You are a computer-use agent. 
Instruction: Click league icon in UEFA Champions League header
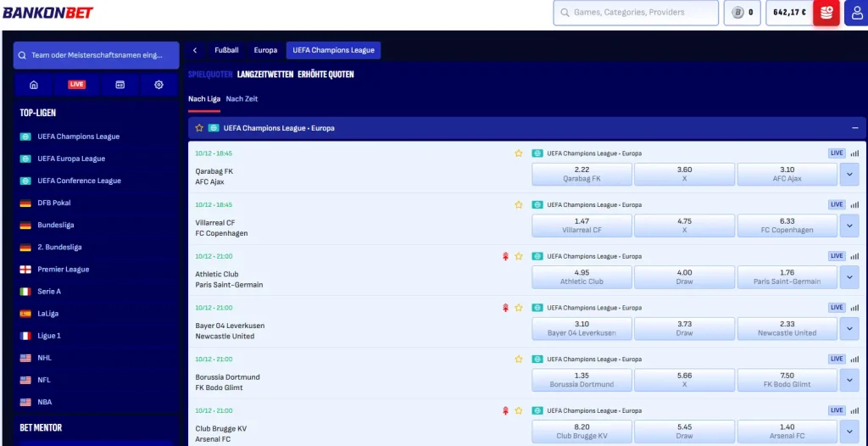tap(214, 128)
